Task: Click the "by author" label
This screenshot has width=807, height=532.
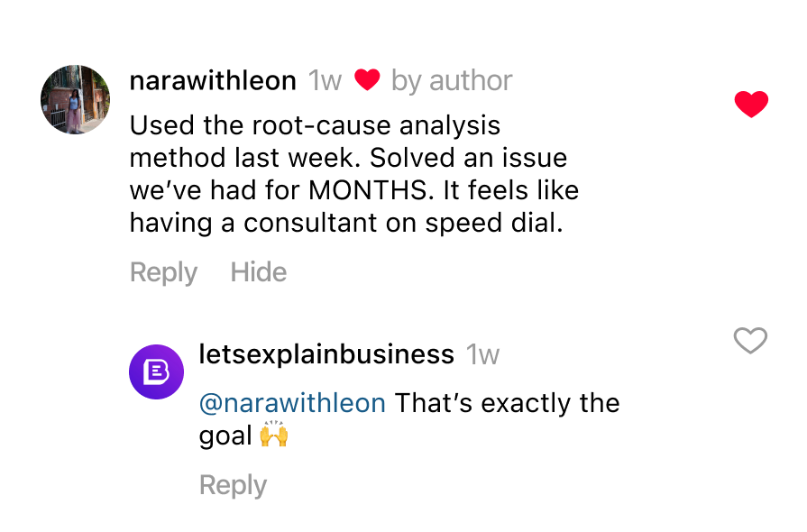Action: 452,81
